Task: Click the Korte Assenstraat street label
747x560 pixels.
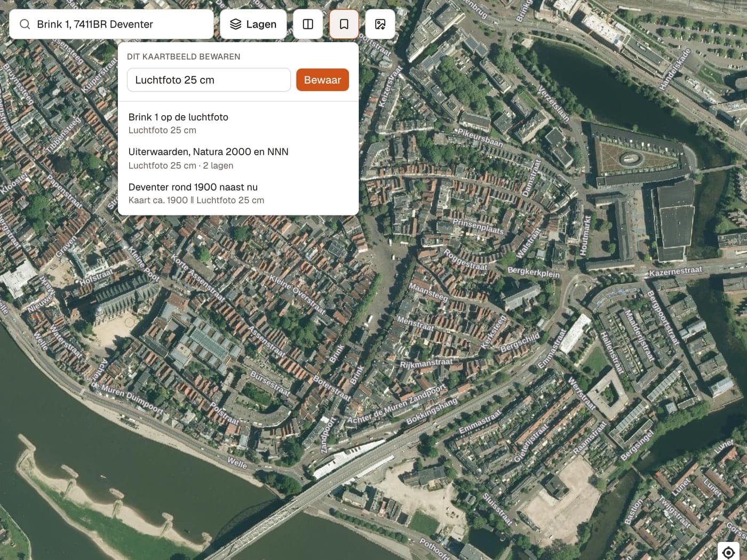Action: (x=198, y=278)
